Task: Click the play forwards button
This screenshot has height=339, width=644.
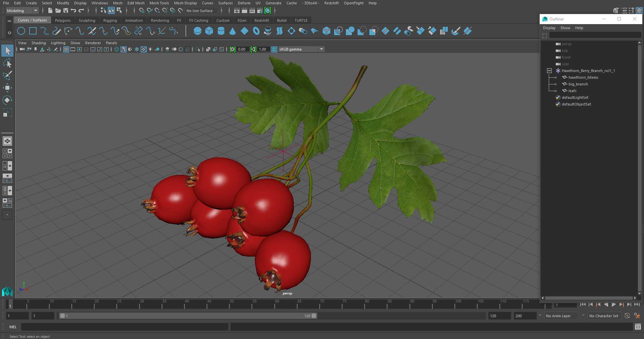Action: (x=613, y=304)
